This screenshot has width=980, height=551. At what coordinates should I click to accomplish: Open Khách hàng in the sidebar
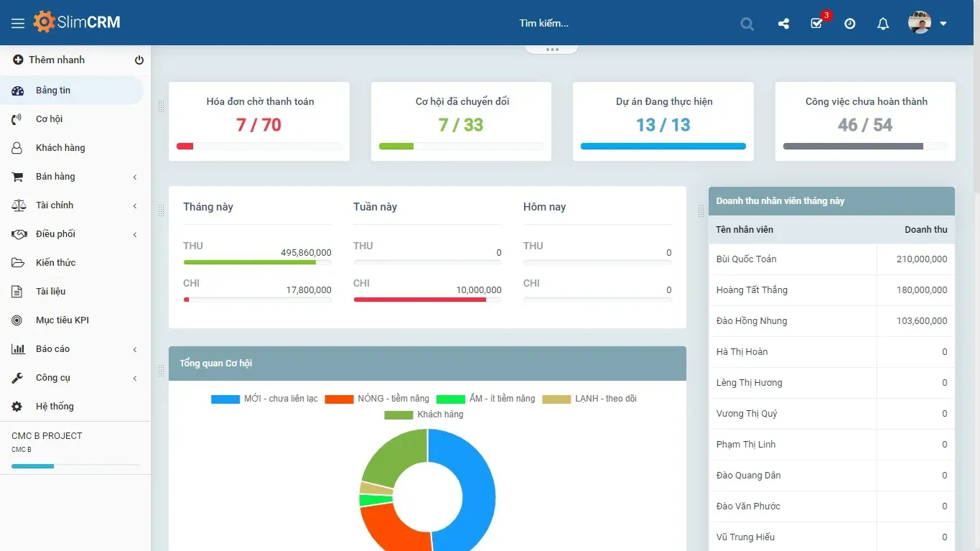(x=60, y=148)
